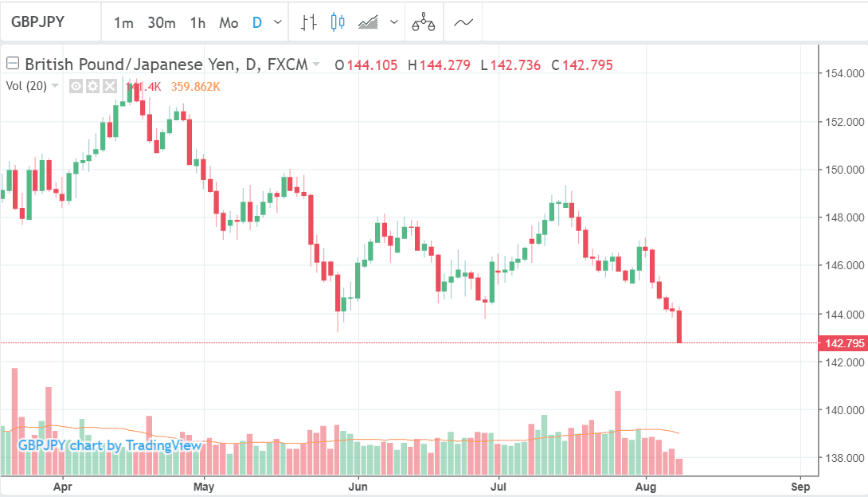Click the compare symbols scale icon
The height and width of the screenshot is (497, 868).
(424, 23)
